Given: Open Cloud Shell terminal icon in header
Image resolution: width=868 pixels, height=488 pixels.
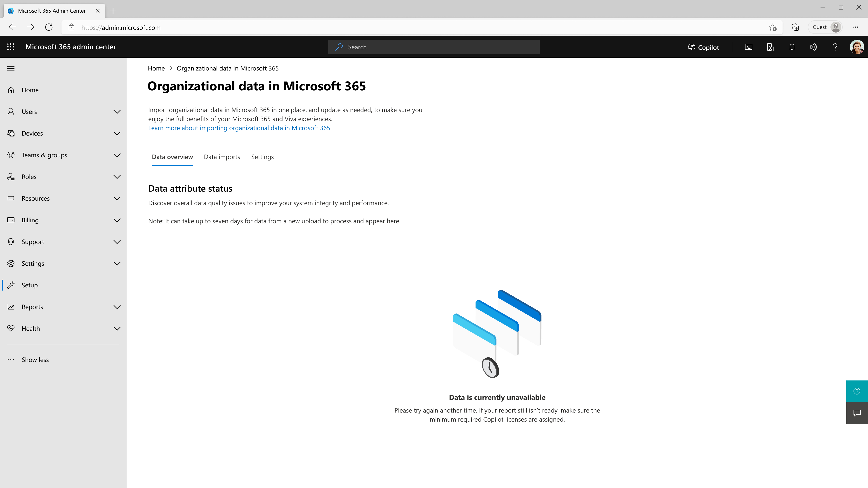Looking at the screenshot, I should [x=748, y=47].
